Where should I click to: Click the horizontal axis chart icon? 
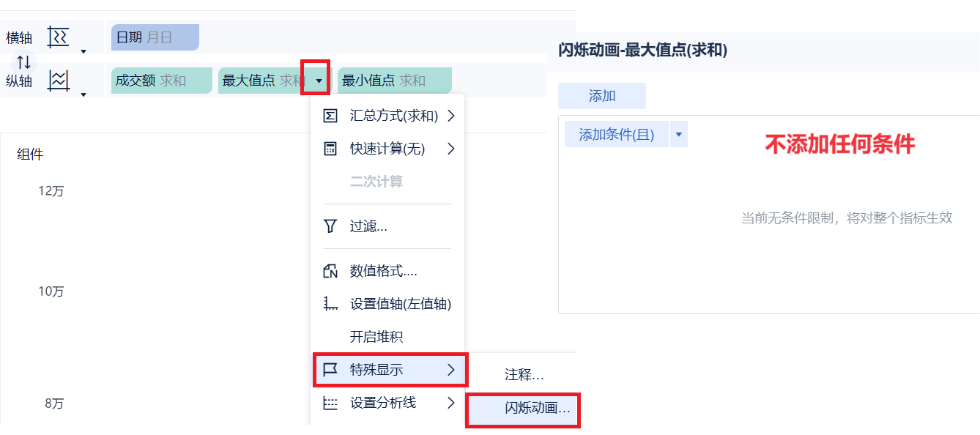coord(58,37)
